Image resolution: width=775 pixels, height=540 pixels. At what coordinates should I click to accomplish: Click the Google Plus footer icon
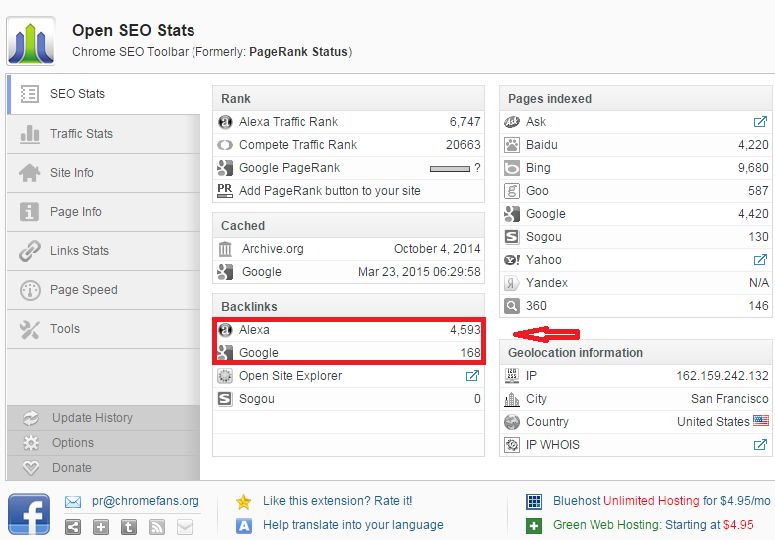(101, 527)
